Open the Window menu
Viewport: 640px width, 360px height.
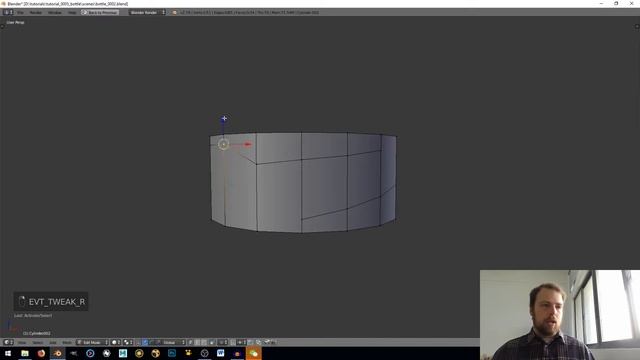point(55,12)
